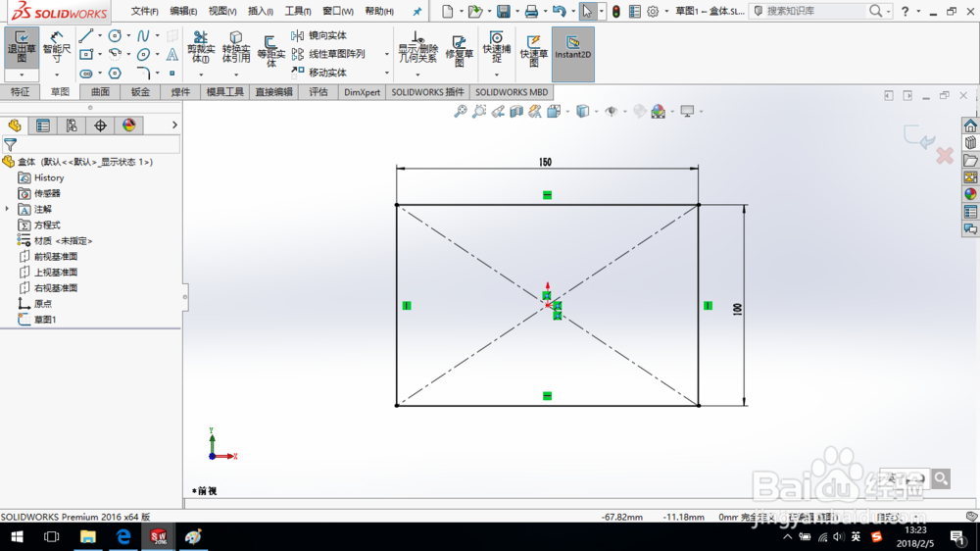Open the 工具(T) menu
The image size is (980, 551).
[298, 11]
